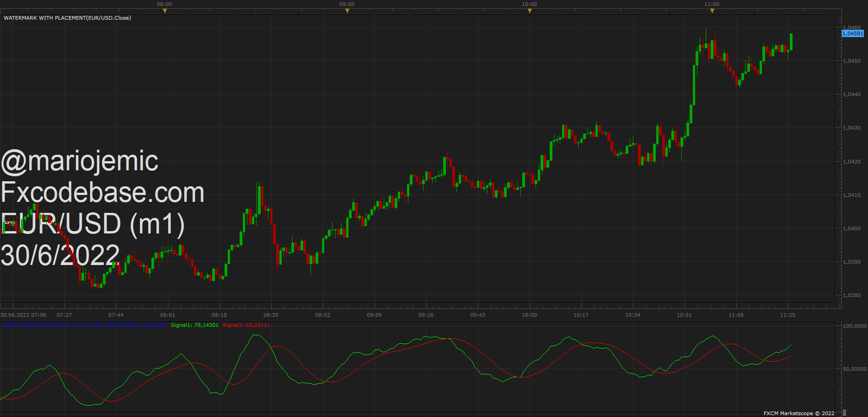Select the WATERMARK WITH PLACEMENT(EUR/USD.Close) indicator label
Image resolution: width=868 pixels, height=417 pixels.
67,18
